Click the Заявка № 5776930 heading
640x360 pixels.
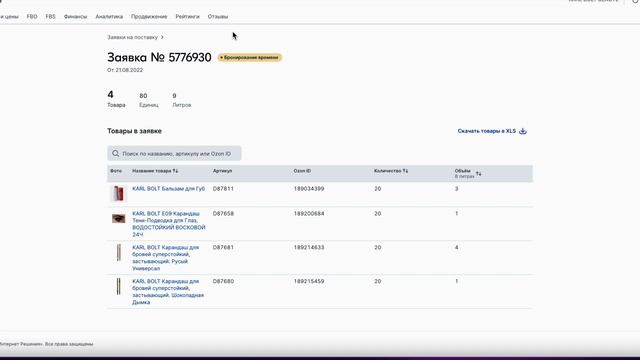pyautogui.click(x=159, y=58)
